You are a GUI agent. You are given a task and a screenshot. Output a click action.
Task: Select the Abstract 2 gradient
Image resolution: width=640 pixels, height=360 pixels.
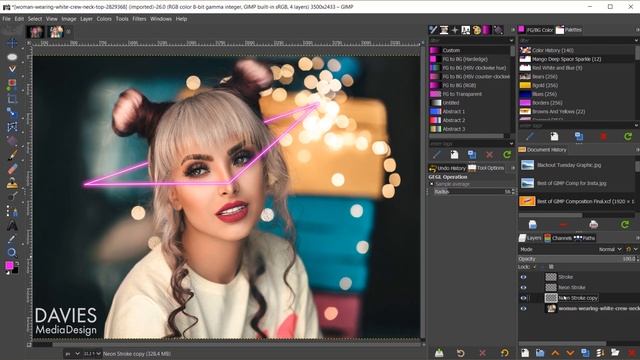[470, 120]
